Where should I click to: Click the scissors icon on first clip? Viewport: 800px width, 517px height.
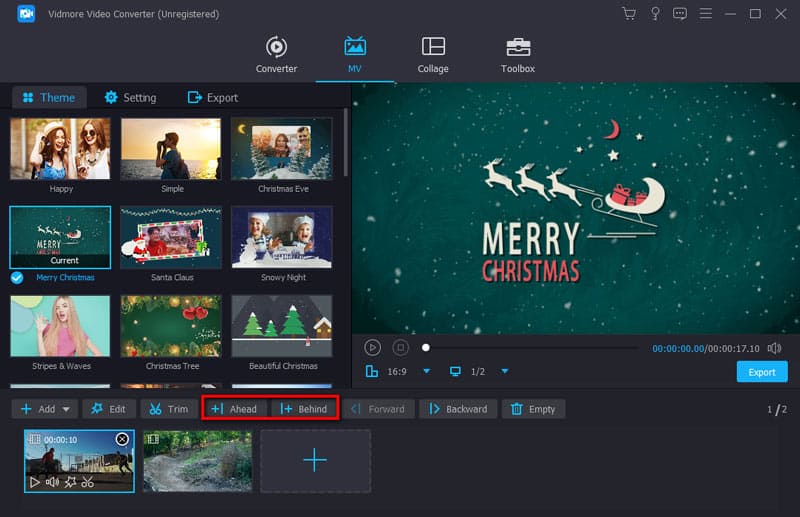[88, 482]
